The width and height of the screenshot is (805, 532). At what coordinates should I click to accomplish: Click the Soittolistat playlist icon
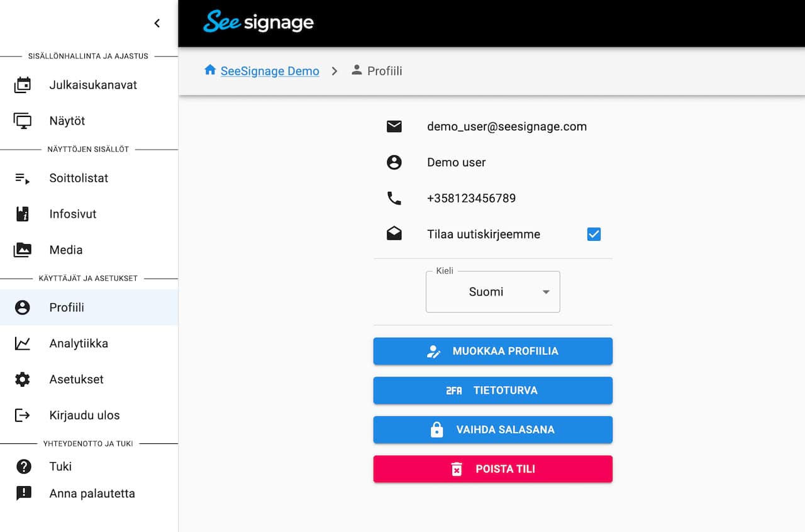(x=23, y=178)
